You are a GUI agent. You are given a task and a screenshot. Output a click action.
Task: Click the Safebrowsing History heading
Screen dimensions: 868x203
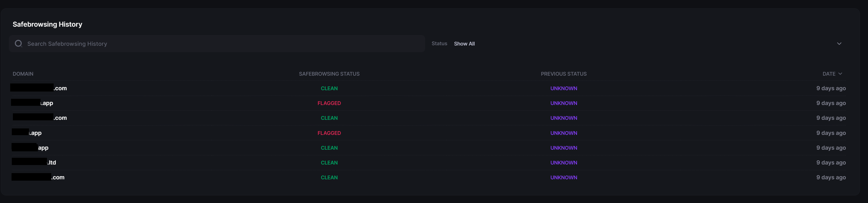47,24
